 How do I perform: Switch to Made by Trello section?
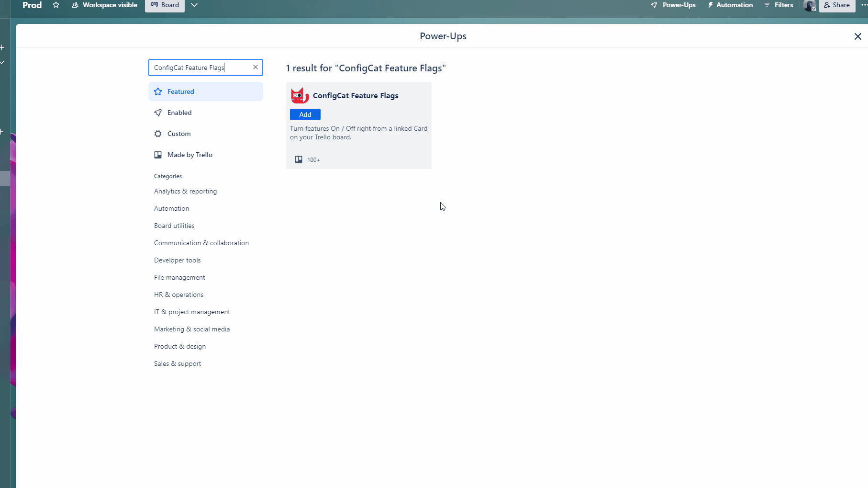(190, 155)
